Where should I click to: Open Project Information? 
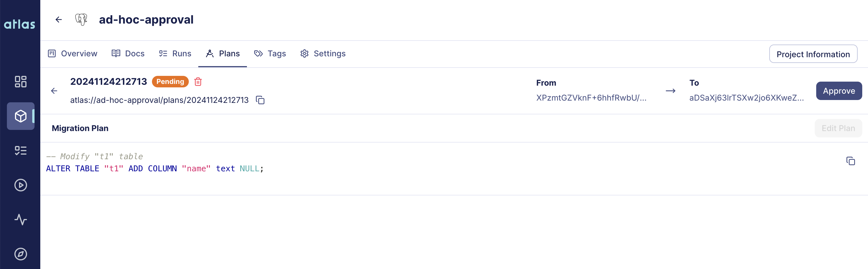(813, 54)
